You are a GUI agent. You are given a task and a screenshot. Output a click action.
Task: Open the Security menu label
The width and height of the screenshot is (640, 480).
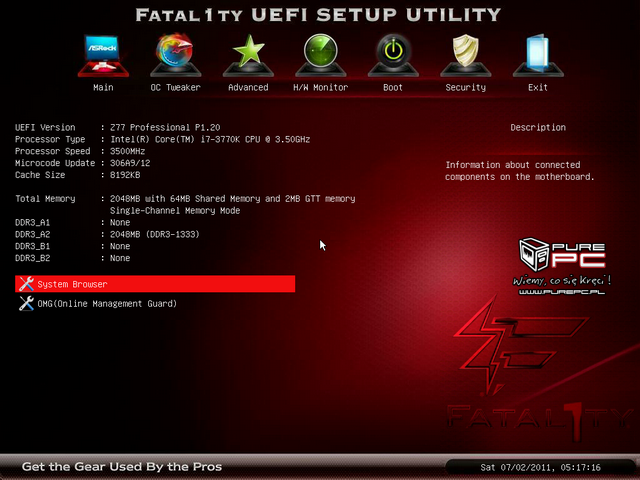(466, 87)
